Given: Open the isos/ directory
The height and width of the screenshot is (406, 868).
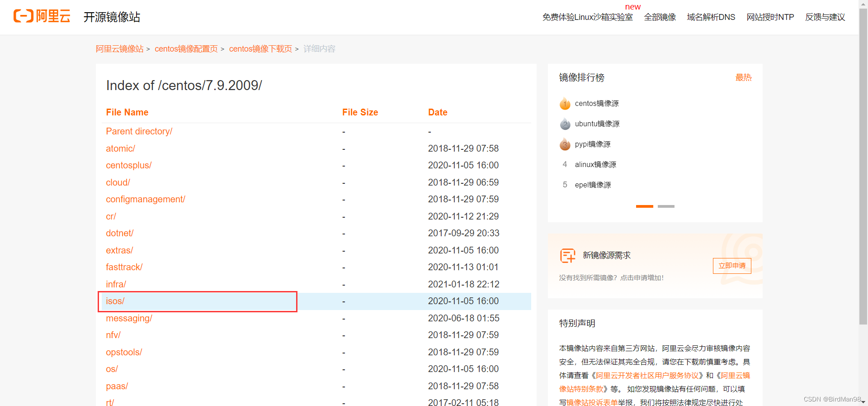Looking at the screenshot, I should [x=115, y=301].
